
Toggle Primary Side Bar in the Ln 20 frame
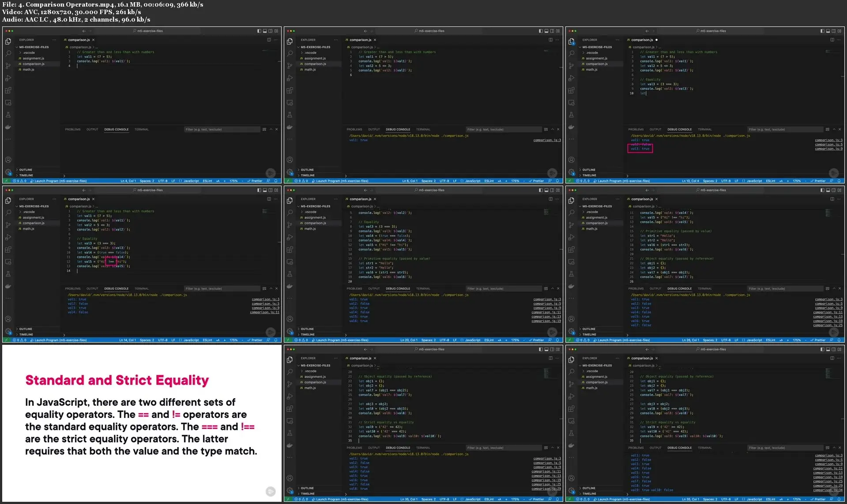(x=541, y=190)
